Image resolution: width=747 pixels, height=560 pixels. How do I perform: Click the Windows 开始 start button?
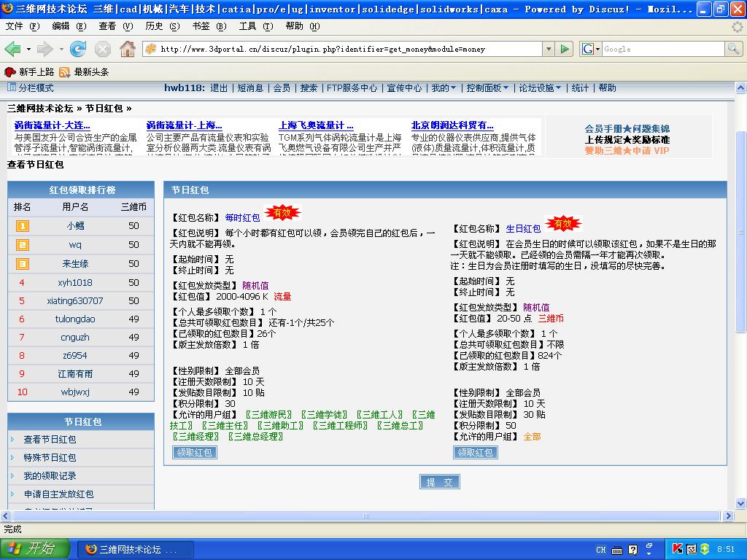(34, 548)
